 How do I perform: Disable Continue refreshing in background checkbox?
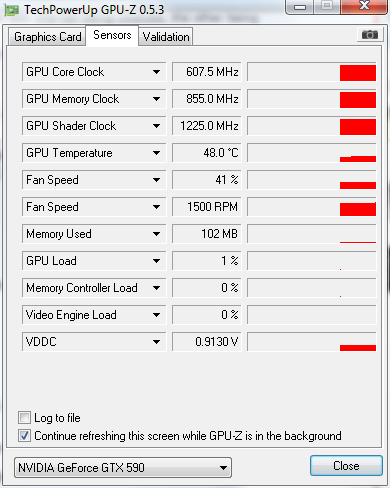[x=24, y=435]
